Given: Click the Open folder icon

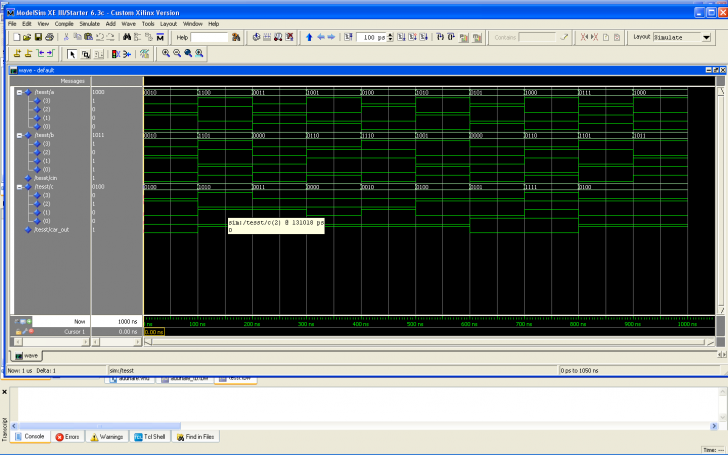Looking at the screenshot, I should (x=27, y=37).
